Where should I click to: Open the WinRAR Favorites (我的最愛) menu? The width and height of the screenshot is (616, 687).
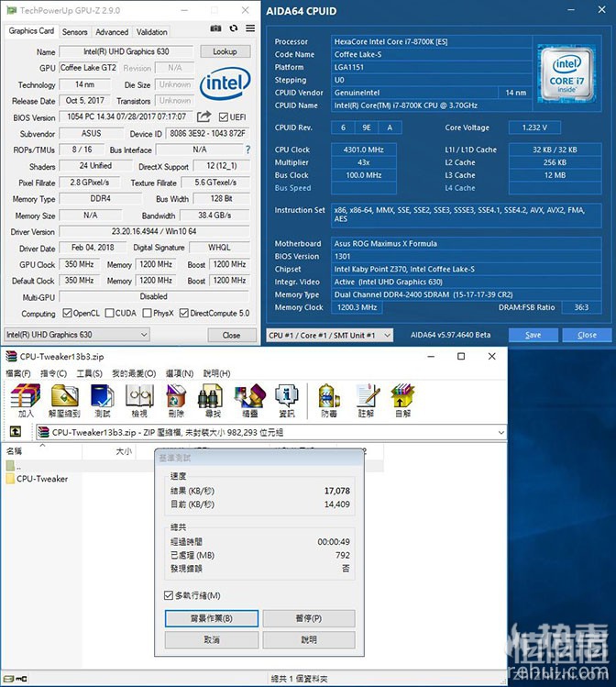click(x=134, y=373)
